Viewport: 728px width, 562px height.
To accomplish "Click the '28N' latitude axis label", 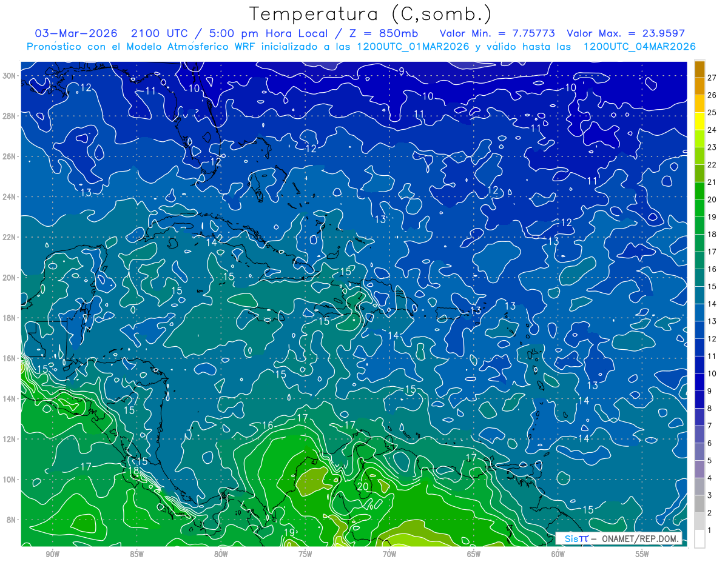I will (9, 116).
